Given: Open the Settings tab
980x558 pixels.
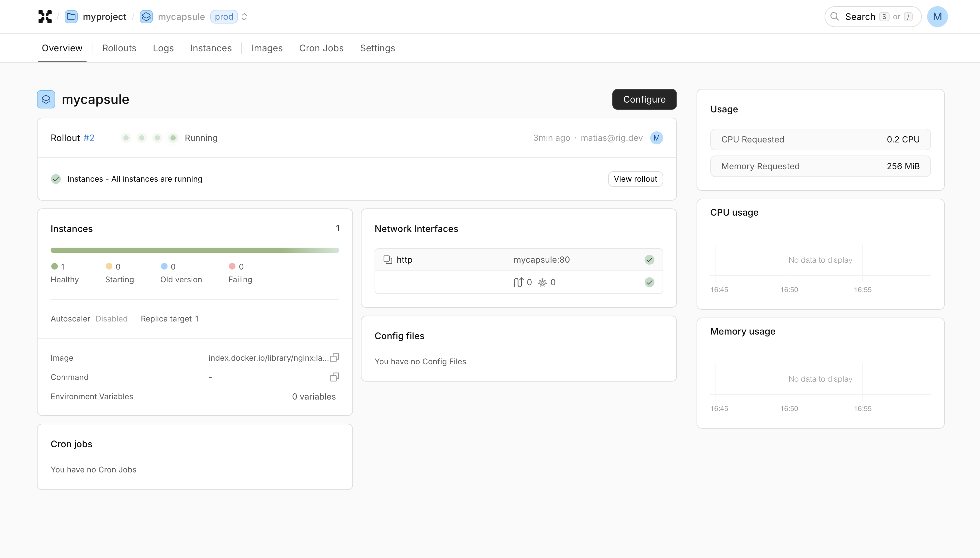Looking at the screenshot, I should [x=377, y=48].
